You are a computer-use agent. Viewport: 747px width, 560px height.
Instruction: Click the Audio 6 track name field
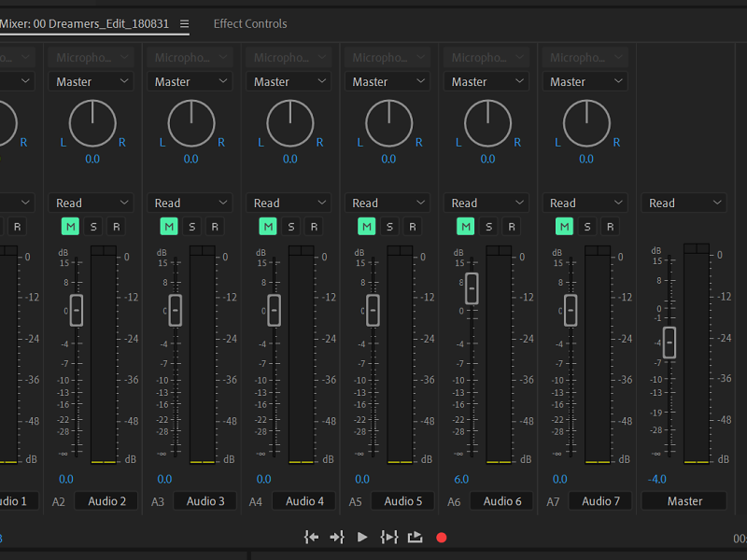pos(502,501)
